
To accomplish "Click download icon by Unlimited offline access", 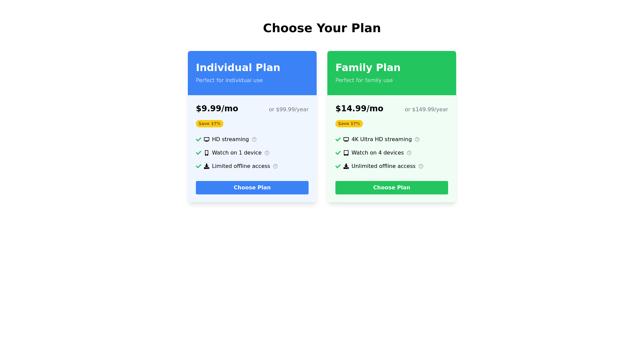I will coord(346,166).
